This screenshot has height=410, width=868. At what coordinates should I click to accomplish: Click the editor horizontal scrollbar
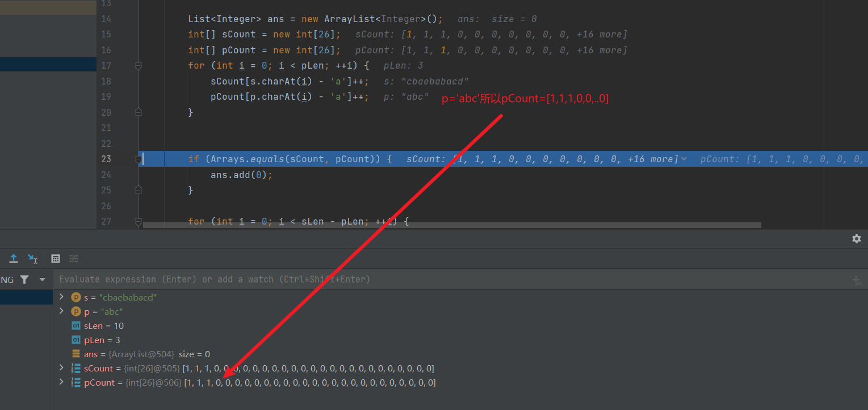click(x=451, y=225)
